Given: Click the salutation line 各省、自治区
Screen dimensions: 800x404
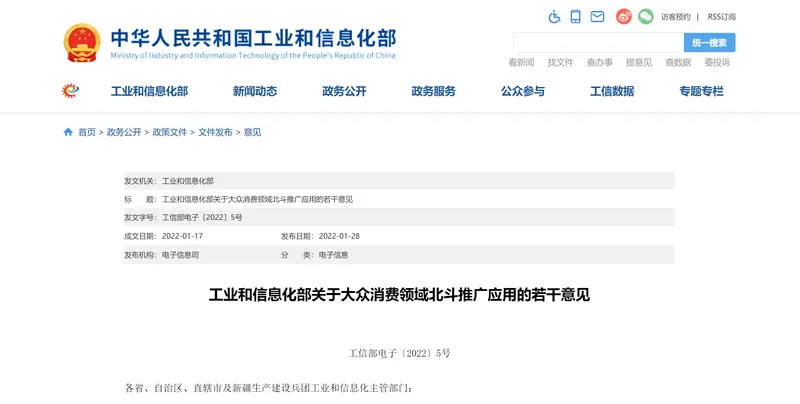Looking at the screenshot, I should pos(269,388).
